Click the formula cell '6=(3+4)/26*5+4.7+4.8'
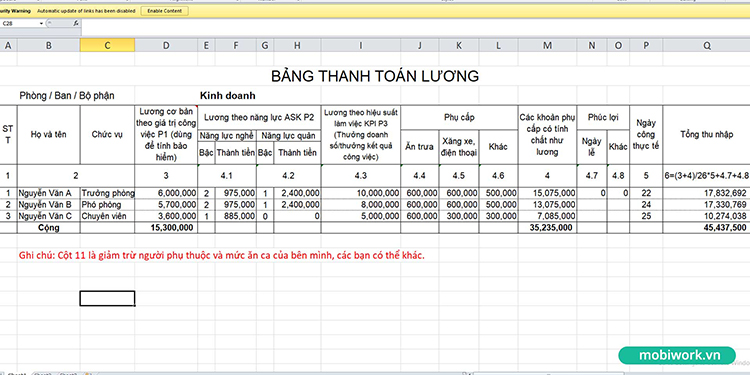This screenshot has width=750, height=375. tap(706, 176)
